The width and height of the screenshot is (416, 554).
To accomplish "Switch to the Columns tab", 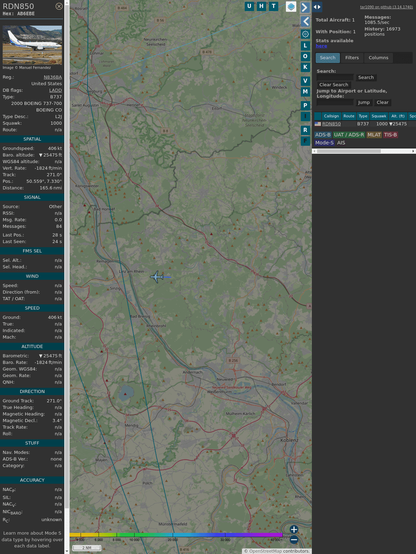I will [379, 58].
